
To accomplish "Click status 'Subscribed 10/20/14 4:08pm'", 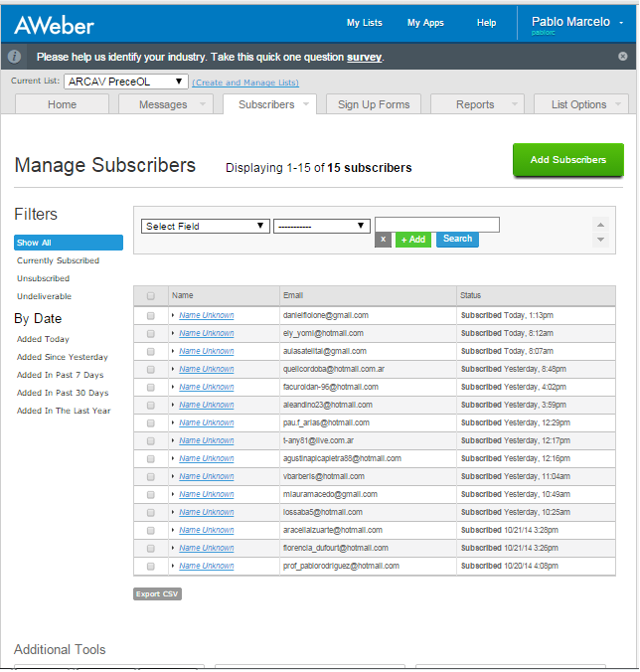I will (510, 567).
